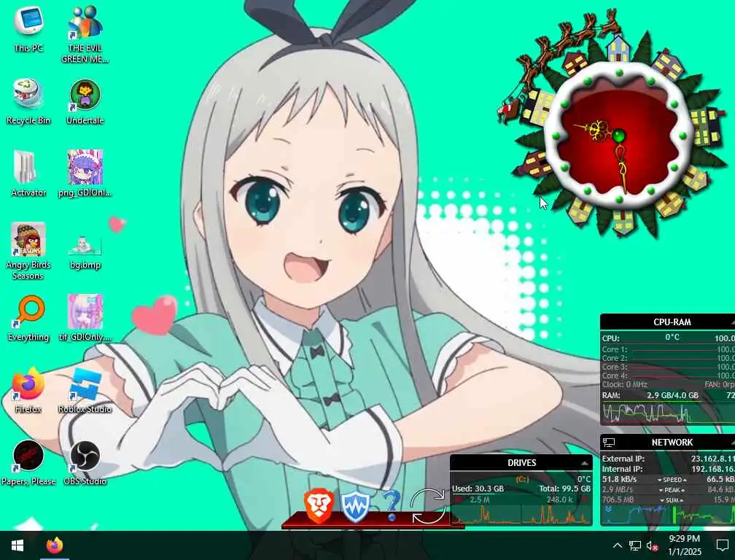Click the blue question mark dock icon
Image resolution: width=735 pixels, height=560 pixels.
392,505
